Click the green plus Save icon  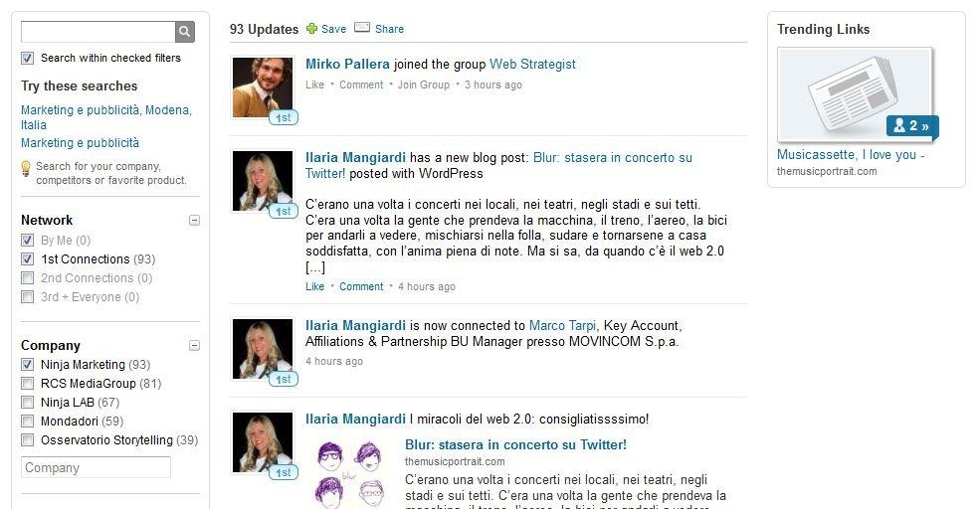point(311,28)
